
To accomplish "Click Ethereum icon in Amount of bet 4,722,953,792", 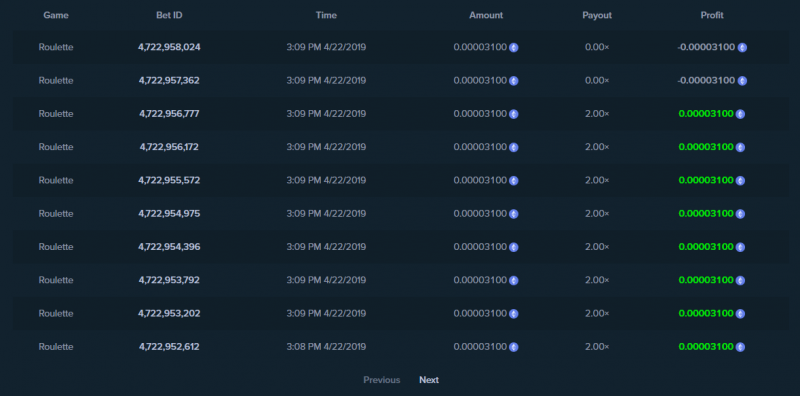I will click(514, 281).
